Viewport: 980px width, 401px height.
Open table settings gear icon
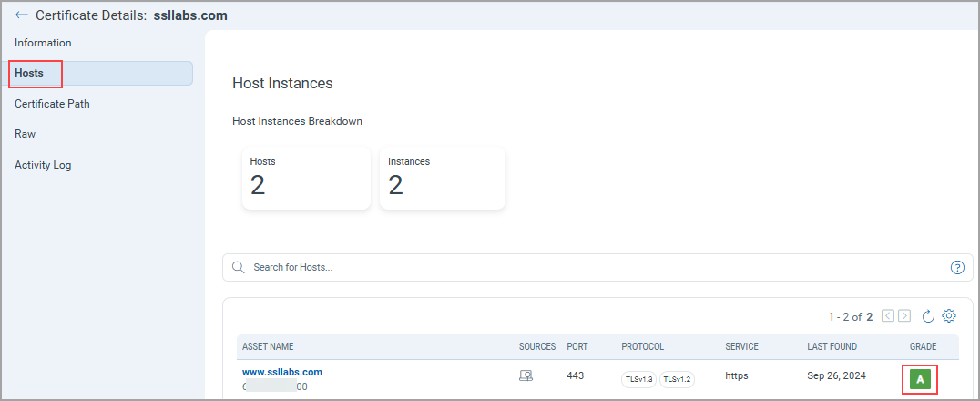pos(949,316)
